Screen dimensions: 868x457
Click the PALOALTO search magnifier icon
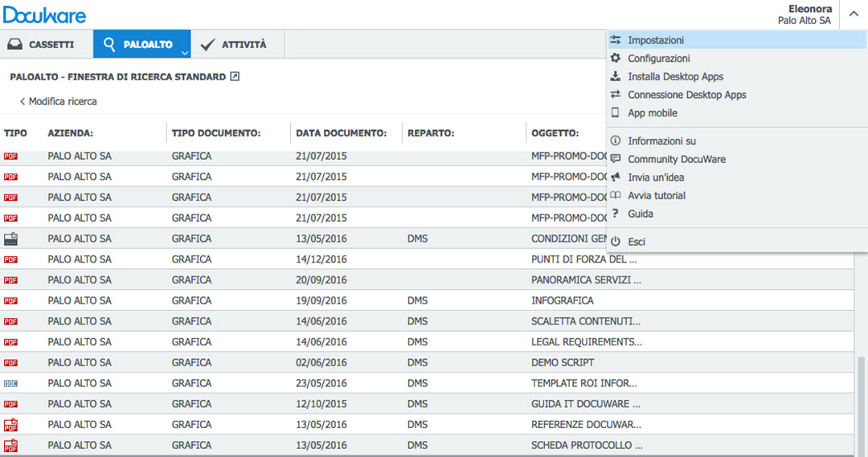(x=109, y=44)
